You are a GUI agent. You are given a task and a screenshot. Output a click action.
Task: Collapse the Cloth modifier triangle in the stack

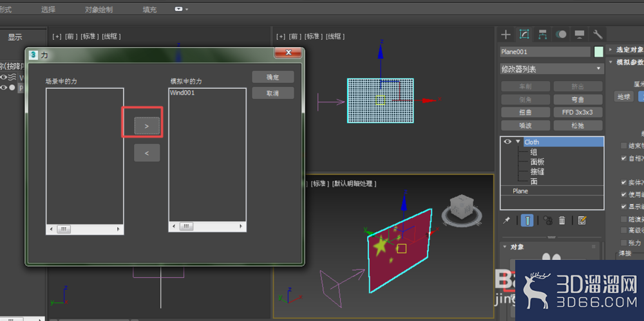click(518, 142)
